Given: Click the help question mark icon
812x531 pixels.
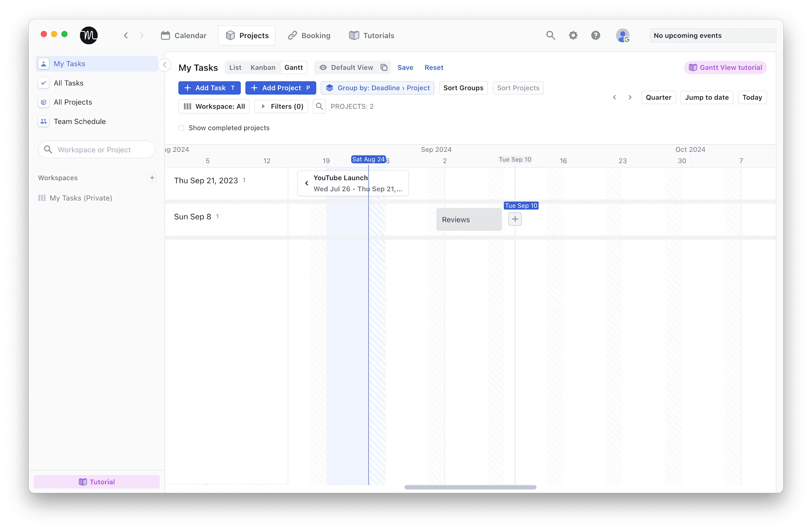Looking at the screenshot, I should tap(596, 36).
